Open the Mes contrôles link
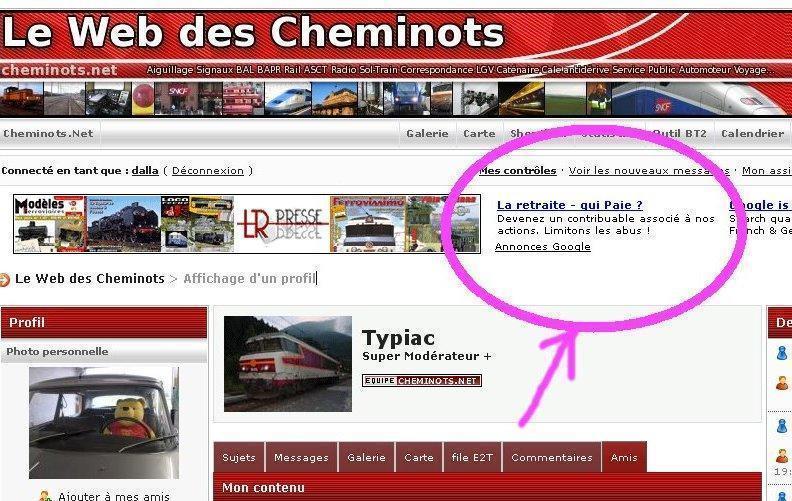The height and width of the screenshot is (501, 792). pyautogui.click(x=518, y=171)
